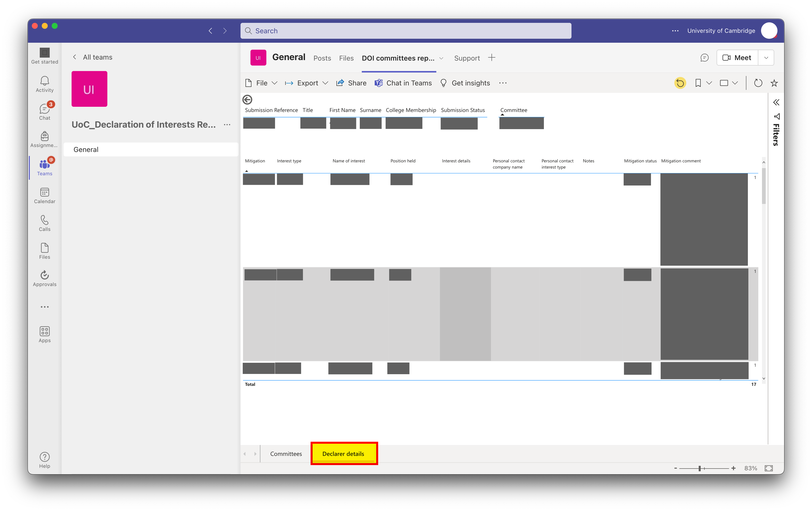Sort by the Committee column header
The image size is (812, 511).
[x=514, y=110]
